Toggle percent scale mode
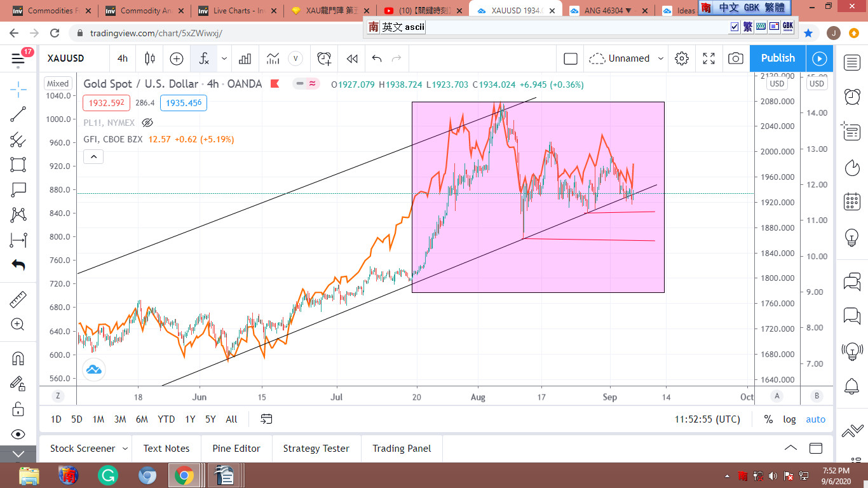Viewport: 868px width, 488px height. (x=768, y=419)
